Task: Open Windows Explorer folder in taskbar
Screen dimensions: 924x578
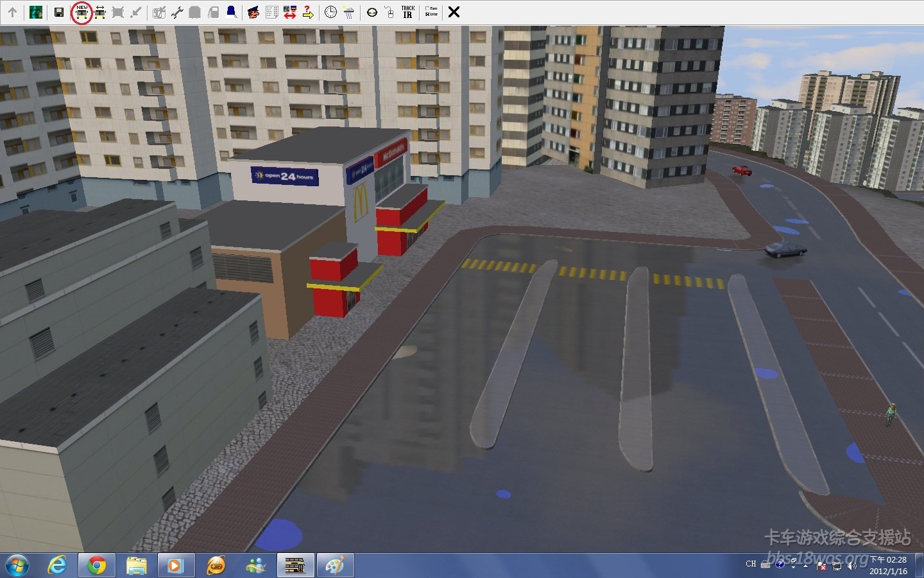Action: coord(137,566)
